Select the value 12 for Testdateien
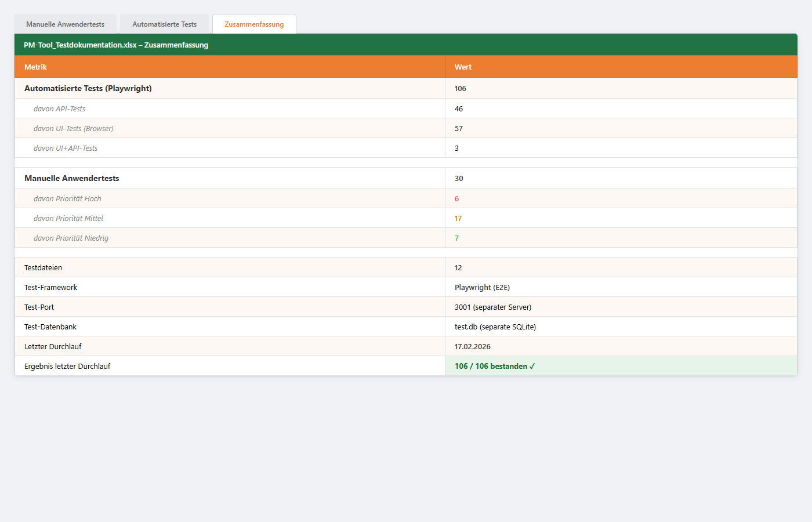The width and height of the screenshot is (812, 522). (x=458, y=267)
